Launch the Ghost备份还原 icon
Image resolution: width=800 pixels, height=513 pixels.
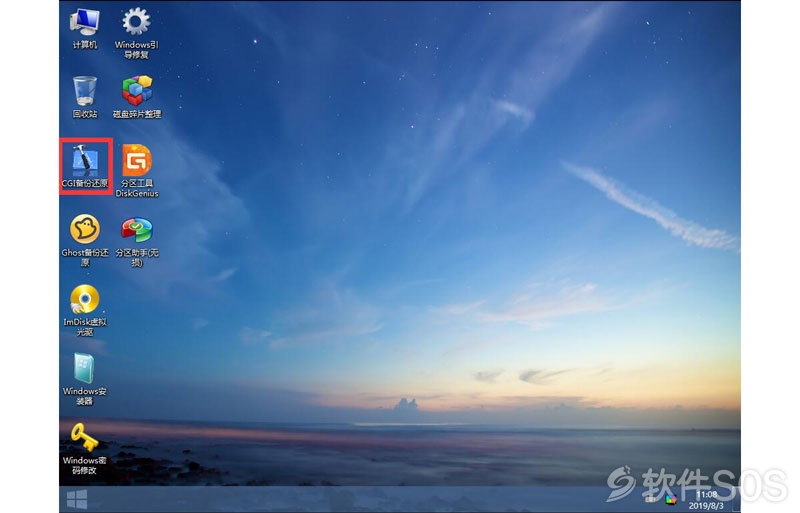tap(85, 240)
